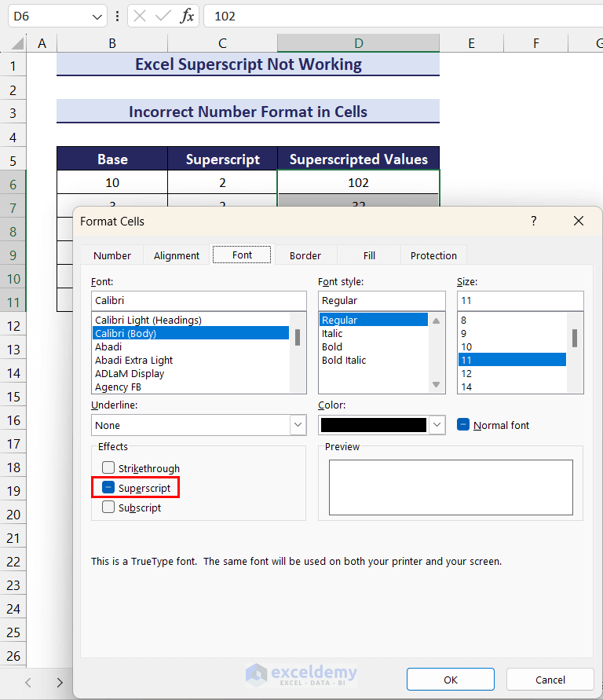Viewport: 603px width, 700px height.
Task: Click the sheet tab scroll right arrow
Action: pyautogui.click(x=60, y=682)
